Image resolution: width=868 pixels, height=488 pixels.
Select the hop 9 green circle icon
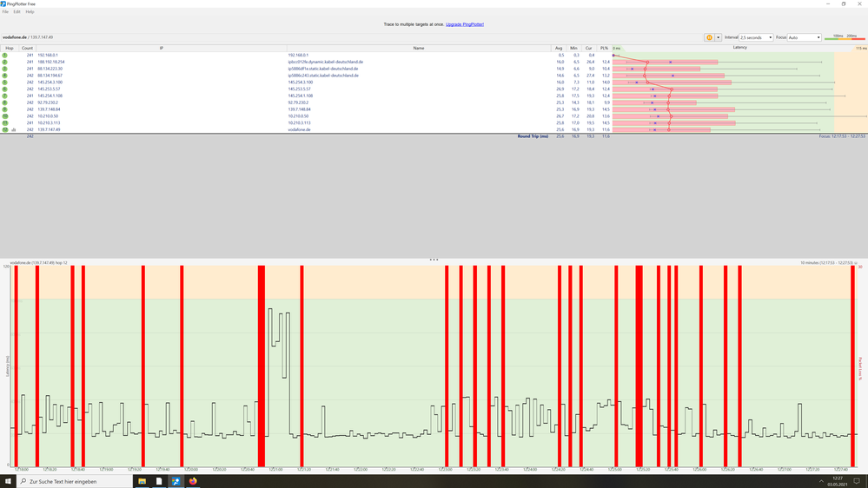[x=5, y=109]
